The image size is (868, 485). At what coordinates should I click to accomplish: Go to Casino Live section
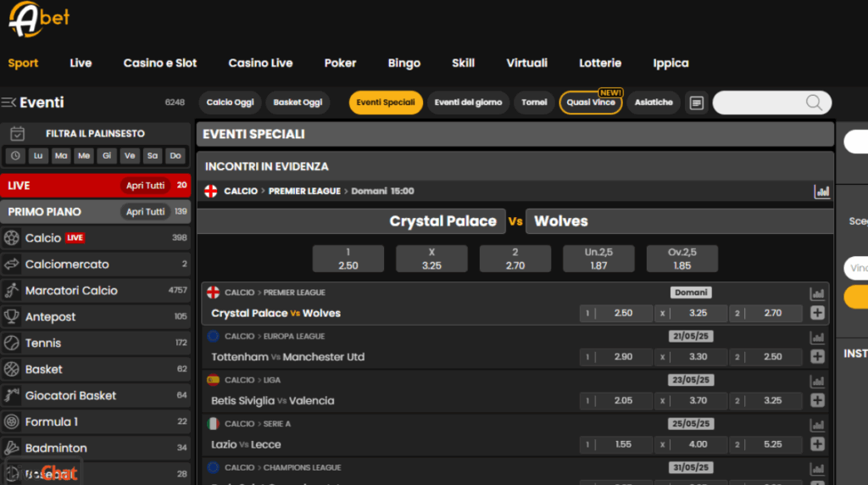point(261,63)
